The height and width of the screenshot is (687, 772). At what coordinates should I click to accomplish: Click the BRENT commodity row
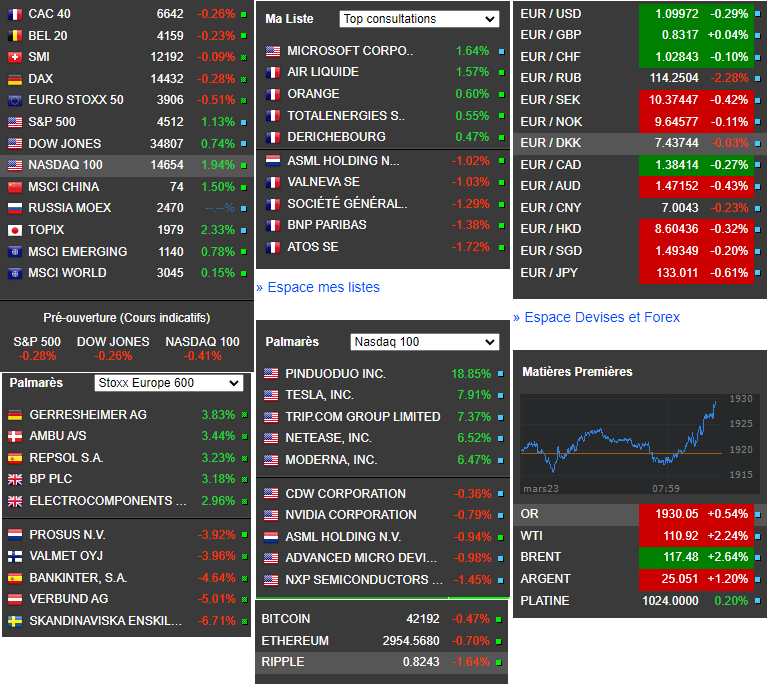640,557
